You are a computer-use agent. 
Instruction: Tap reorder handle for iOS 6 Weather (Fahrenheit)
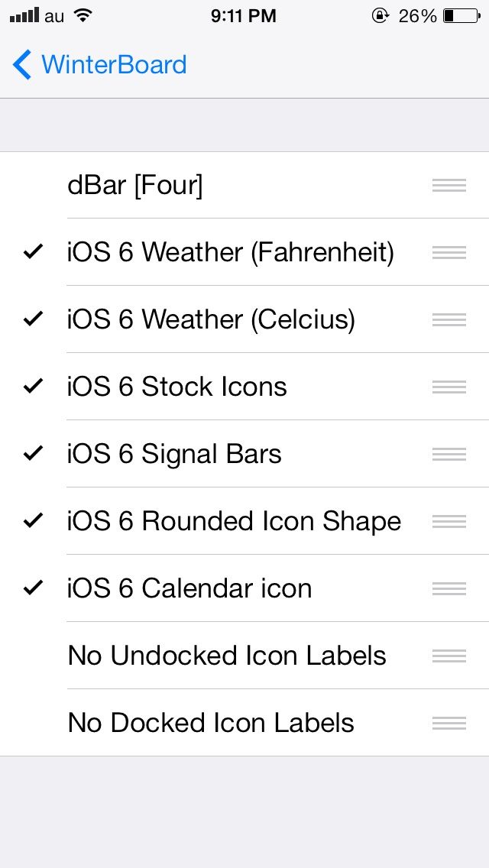click(x=449, y=253)
